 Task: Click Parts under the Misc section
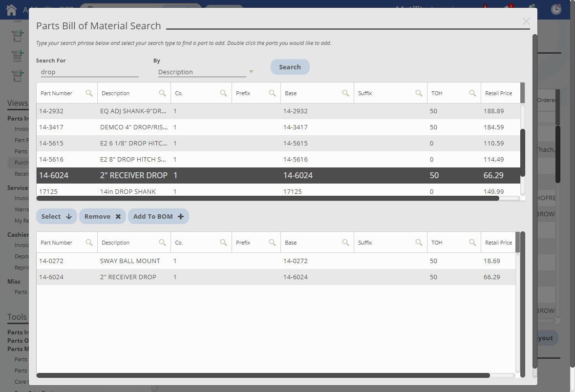(x=21, y=291)
